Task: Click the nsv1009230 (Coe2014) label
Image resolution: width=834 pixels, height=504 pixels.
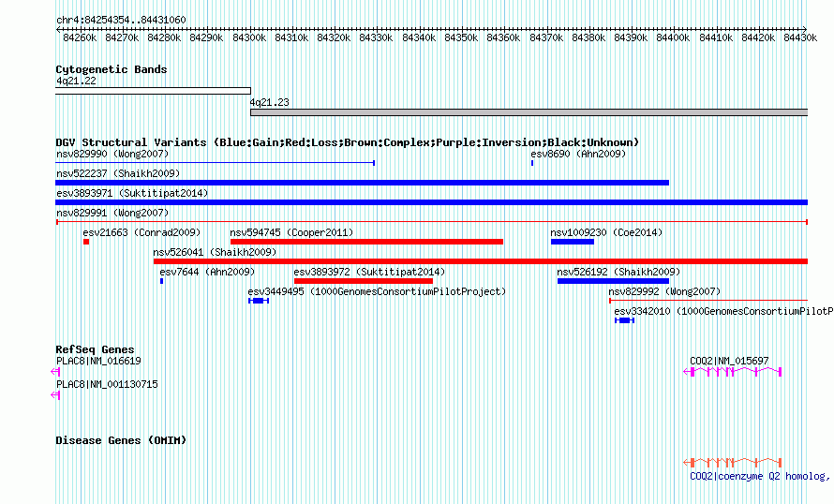Action: [606, 233]
